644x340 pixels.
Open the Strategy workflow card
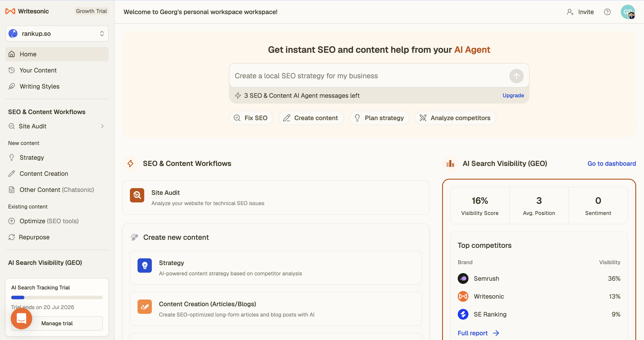pyautogui.click(x=276, y=268)
